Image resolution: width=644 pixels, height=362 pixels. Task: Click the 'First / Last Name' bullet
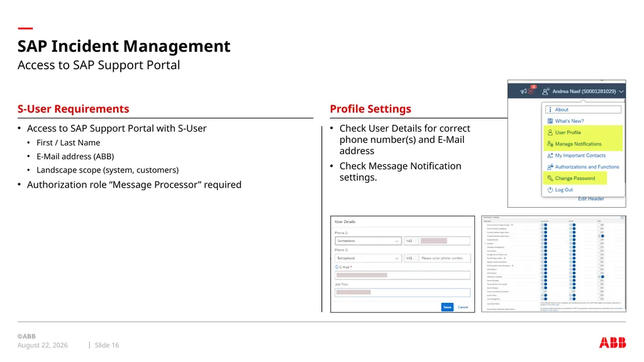[68, 143]
